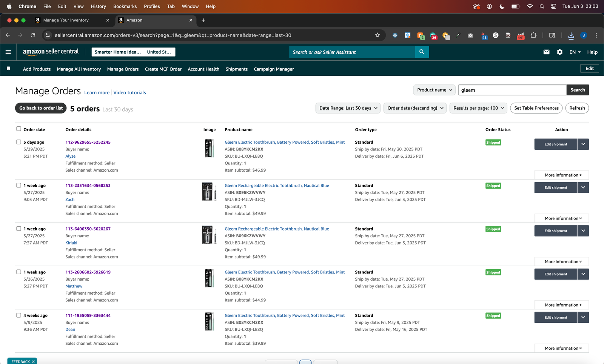604x364 pixels.
Task: Open macOS Control Center
Action: tap(553, 6)
